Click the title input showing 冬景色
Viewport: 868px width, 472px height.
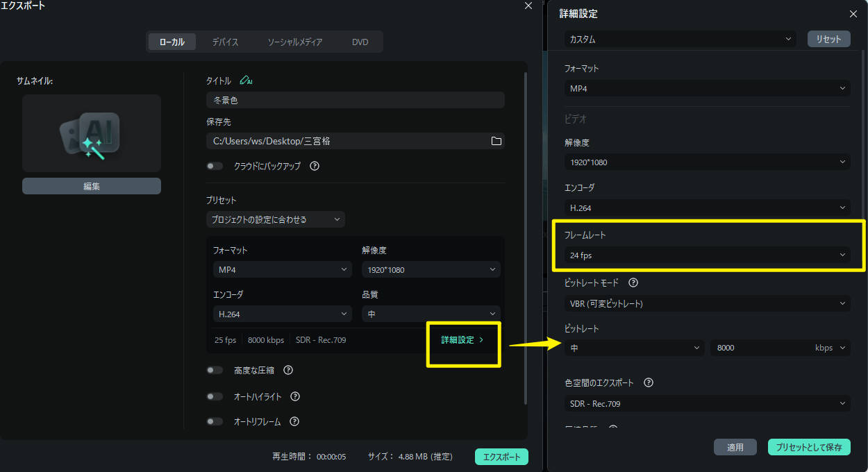pos(356,99)
